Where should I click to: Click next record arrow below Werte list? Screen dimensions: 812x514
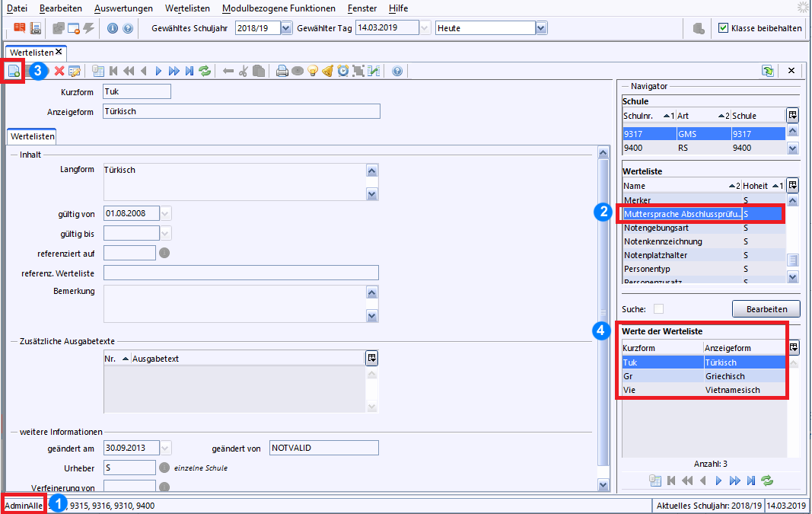[x=718, y=480]
